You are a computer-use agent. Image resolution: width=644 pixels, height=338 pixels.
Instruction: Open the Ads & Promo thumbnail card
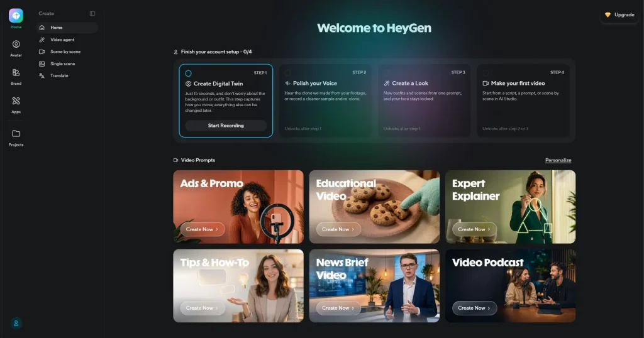[238, 207]
